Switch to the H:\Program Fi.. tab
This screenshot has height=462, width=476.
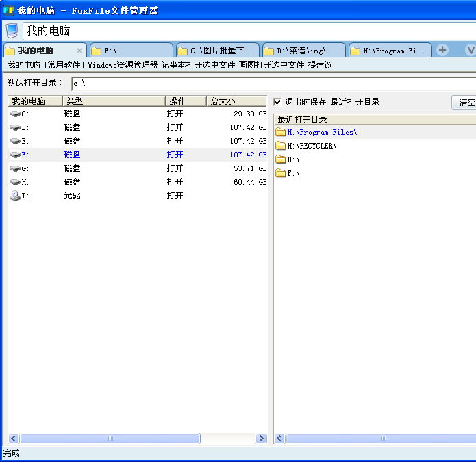point(390,51)
